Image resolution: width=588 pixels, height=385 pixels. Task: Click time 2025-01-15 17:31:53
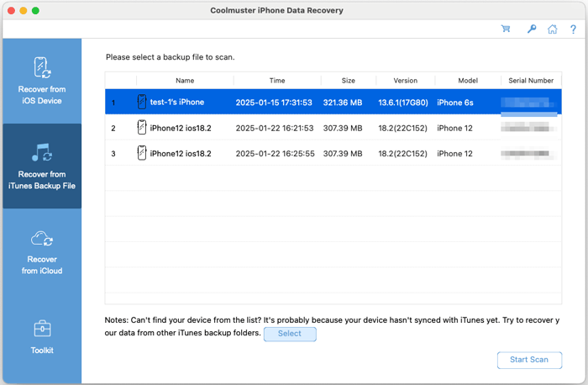click(274, 103)
